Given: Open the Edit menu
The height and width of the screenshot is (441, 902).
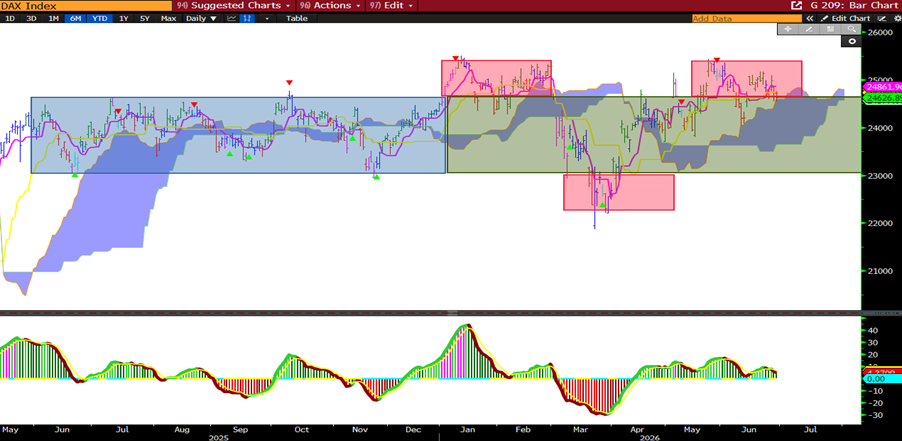Looking at the screenshot, I should 392,6.
